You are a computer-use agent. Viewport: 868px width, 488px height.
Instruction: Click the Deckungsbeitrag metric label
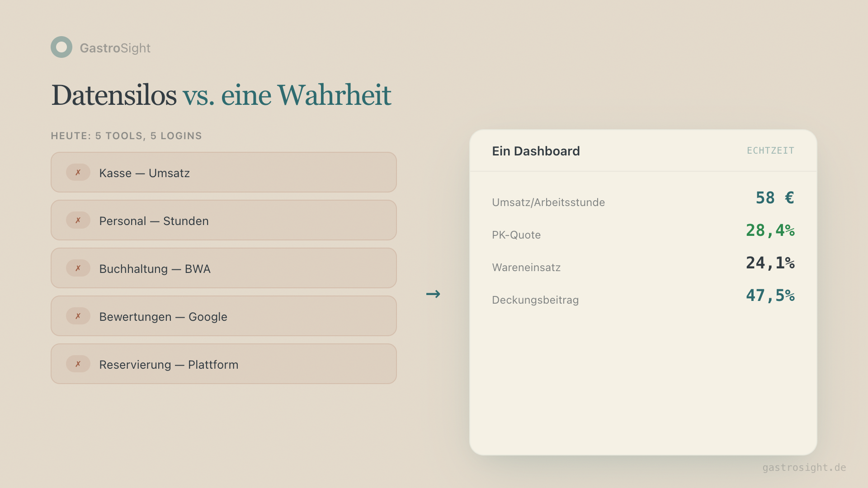(x=535, y=300)
